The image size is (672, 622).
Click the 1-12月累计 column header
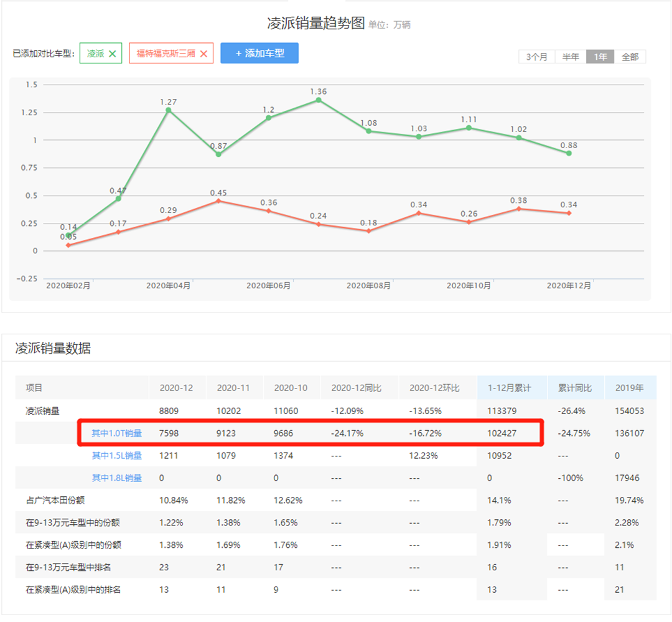(x=511, y=388)
